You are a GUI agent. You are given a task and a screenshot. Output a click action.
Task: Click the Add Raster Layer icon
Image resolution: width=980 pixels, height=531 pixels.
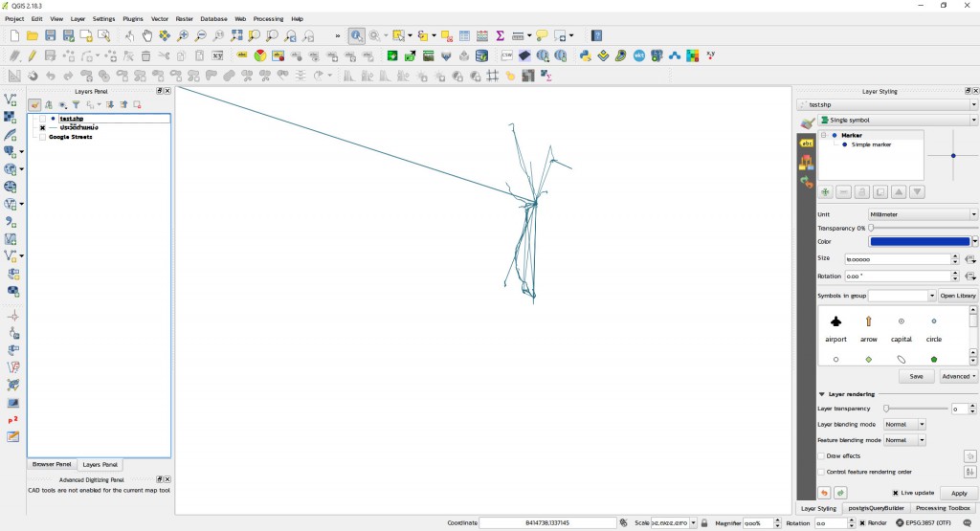tap(11, 117)
